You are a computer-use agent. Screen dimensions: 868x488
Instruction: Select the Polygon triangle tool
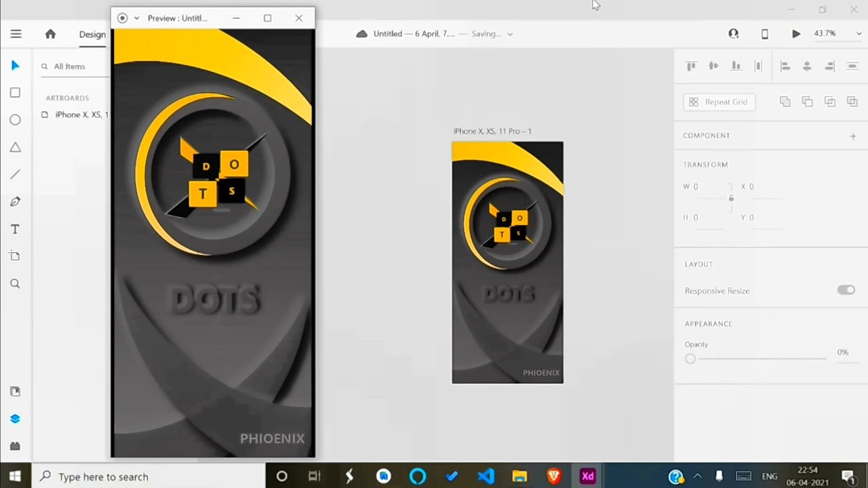click(x=15, y=147)
